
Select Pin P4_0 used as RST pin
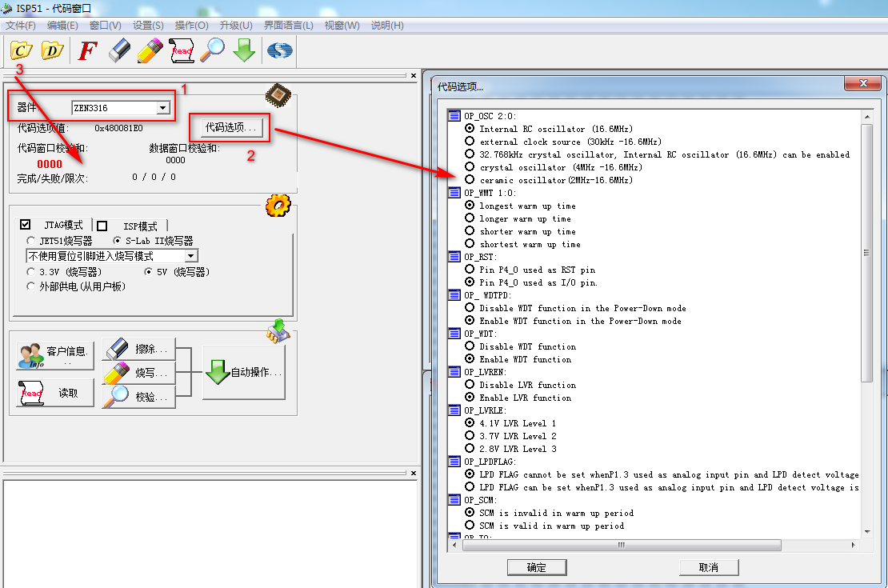click(x=470, y=270)
